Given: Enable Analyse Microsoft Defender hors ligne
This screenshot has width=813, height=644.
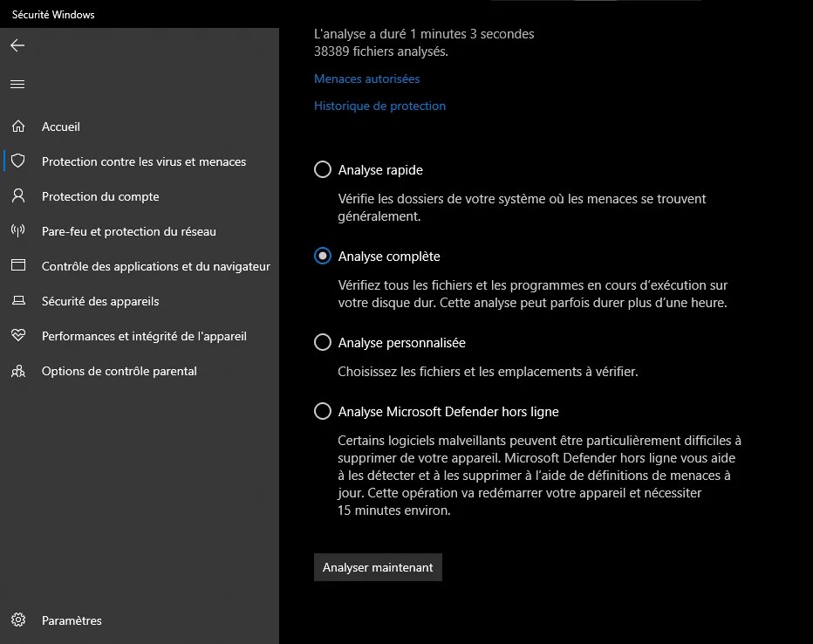Looking at the screenshot, I should click(322, 410).
